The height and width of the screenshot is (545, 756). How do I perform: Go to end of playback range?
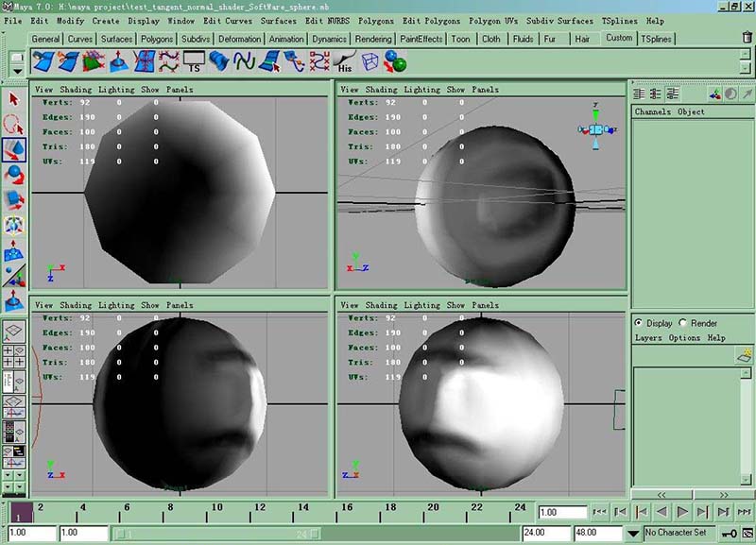point(744,512)
